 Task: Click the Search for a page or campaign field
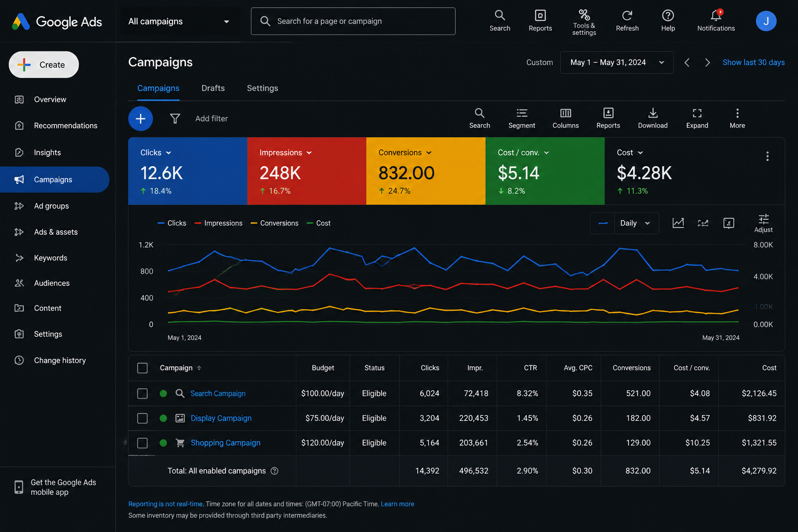353,21
